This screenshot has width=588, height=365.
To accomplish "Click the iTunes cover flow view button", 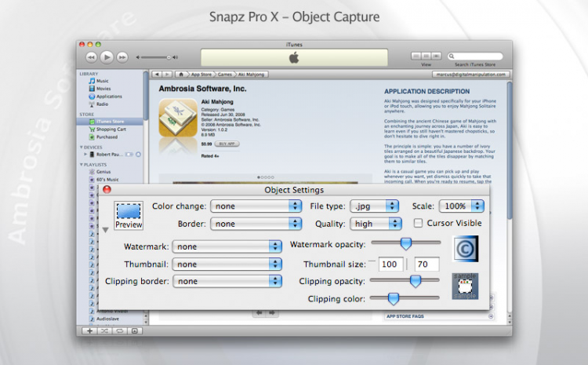I will 436,56.
